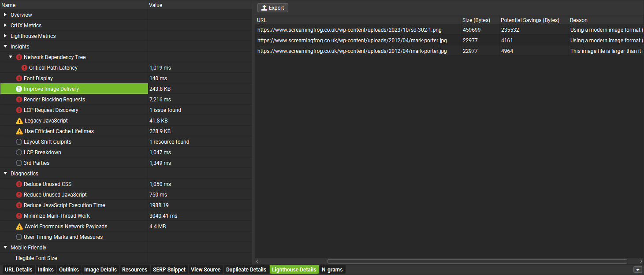This screenshot has width=644, height=275.
Task: Collapse the Network Dependency Tree node
Action: coord(11,57)
